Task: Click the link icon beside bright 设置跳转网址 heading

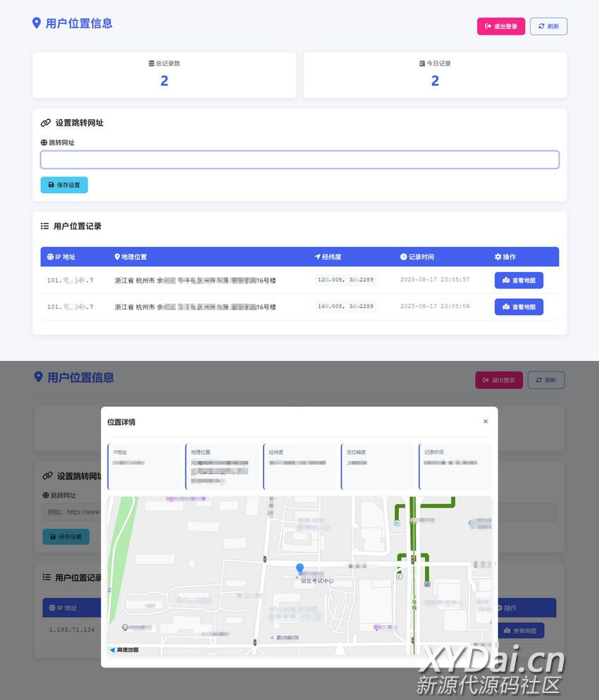Action: 46,123
